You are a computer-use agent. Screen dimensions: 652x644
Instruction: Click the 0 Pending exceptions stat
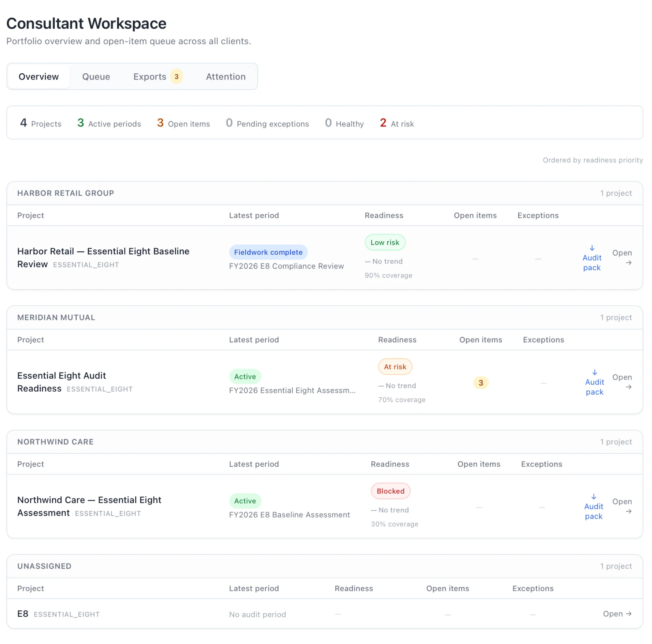pos(267,123)
